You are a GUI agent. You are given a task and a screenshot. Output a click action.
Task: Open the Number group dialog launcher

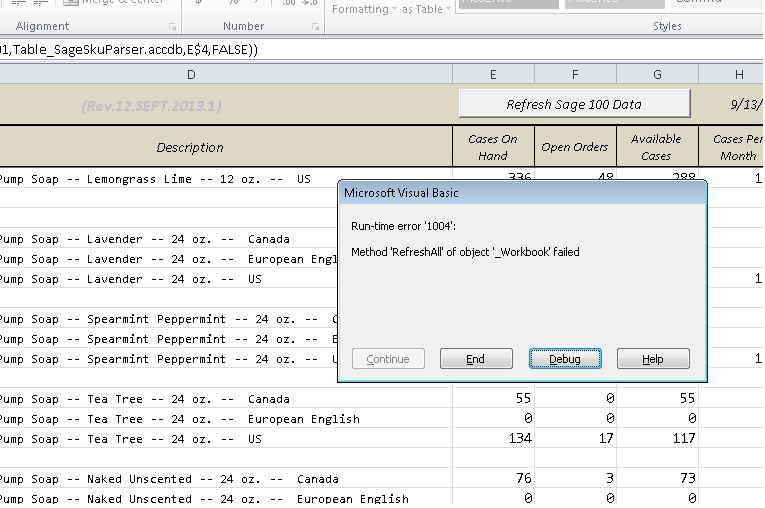tap(315, 27)
